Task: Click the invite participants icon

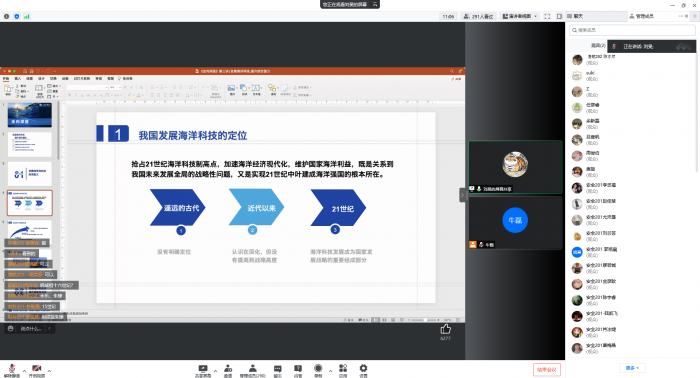Action: point(228,368)
